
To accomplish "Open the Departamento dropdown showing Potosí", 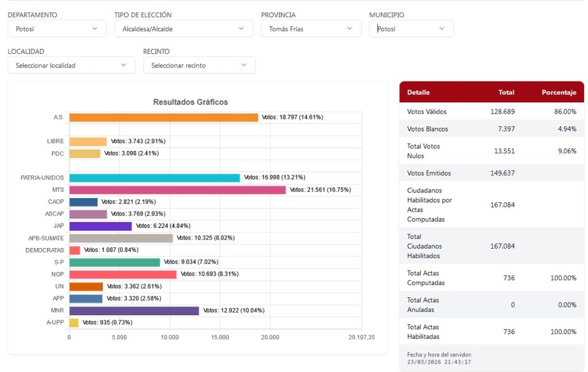I will tap(57, 29).
